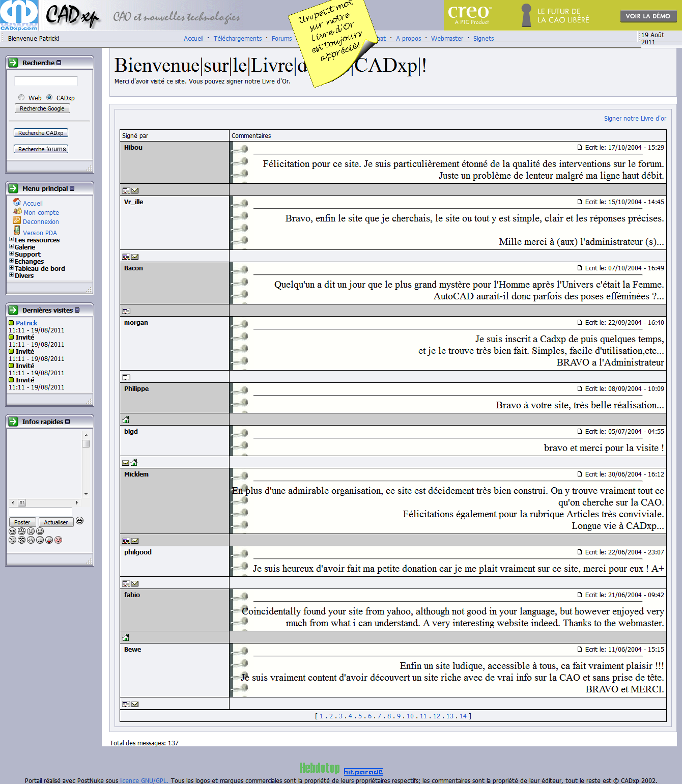The height and width of the screenshot is (784, 682).
Task: Expand the Les ressources menu tree
Action: [11, 239]
